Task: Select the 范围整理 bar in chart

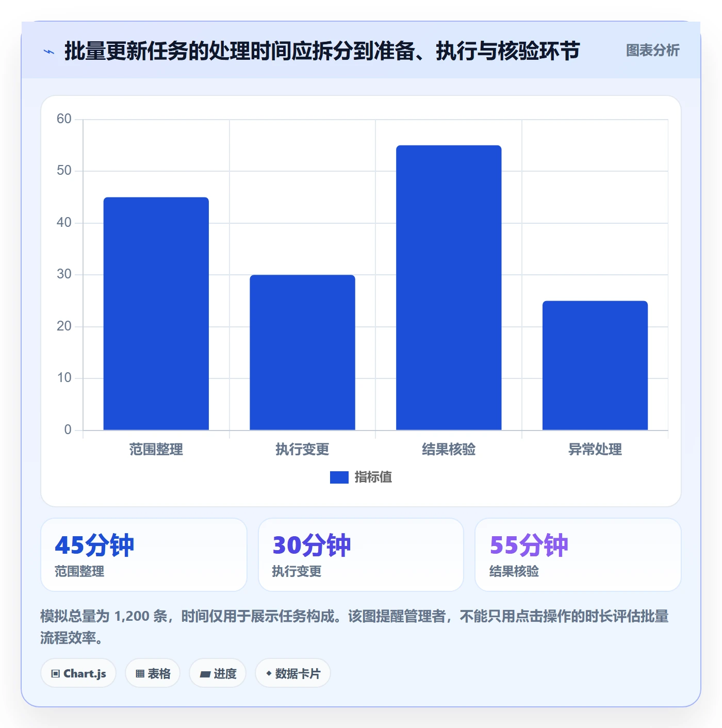Action: click(156, 313)
